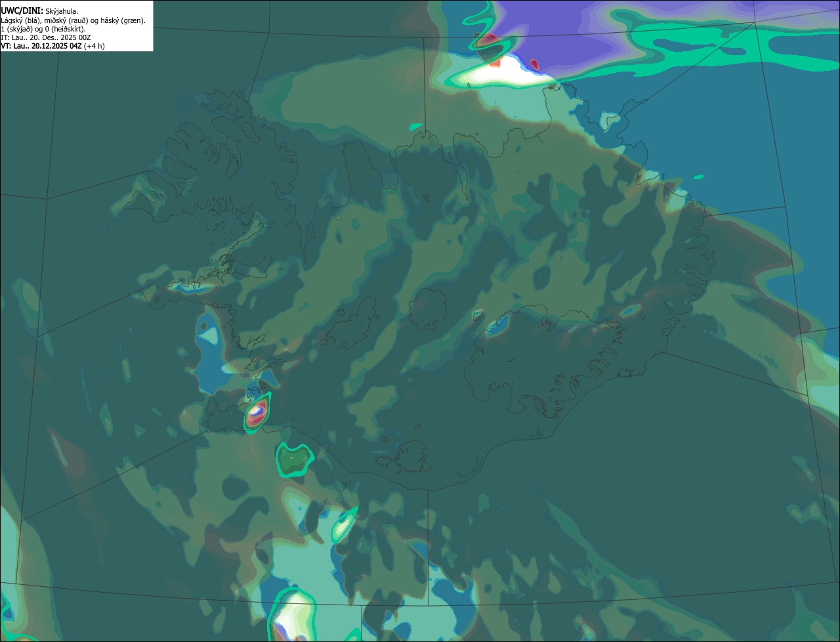Click the word "Skýjahula." in the legend
This screenshot has height=642, width=840.
pos(62,11)
